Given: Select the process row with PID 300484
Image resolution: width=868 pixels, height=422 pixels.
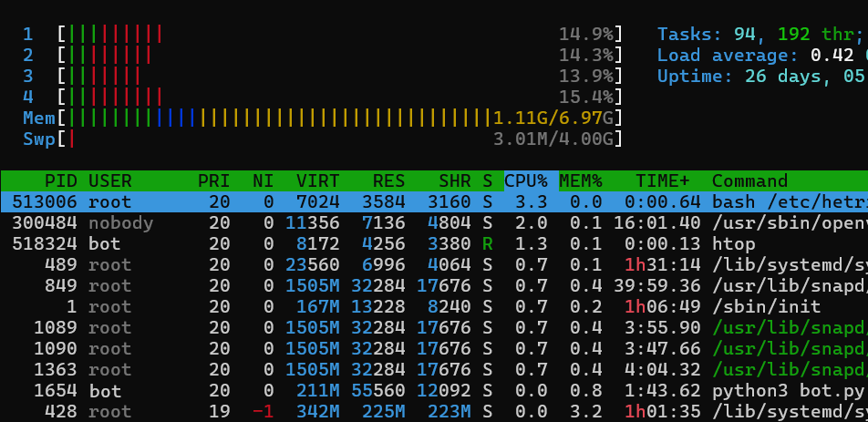Looking at the screenshot, I should point(434,223).
